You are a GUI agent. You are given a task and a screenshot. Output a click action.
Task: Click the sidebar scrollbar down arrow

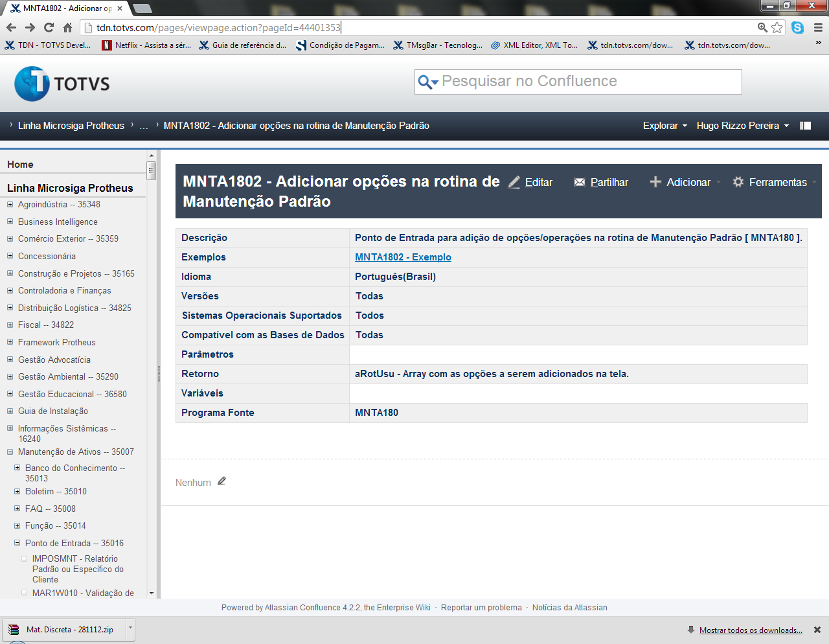pos(151,593)
